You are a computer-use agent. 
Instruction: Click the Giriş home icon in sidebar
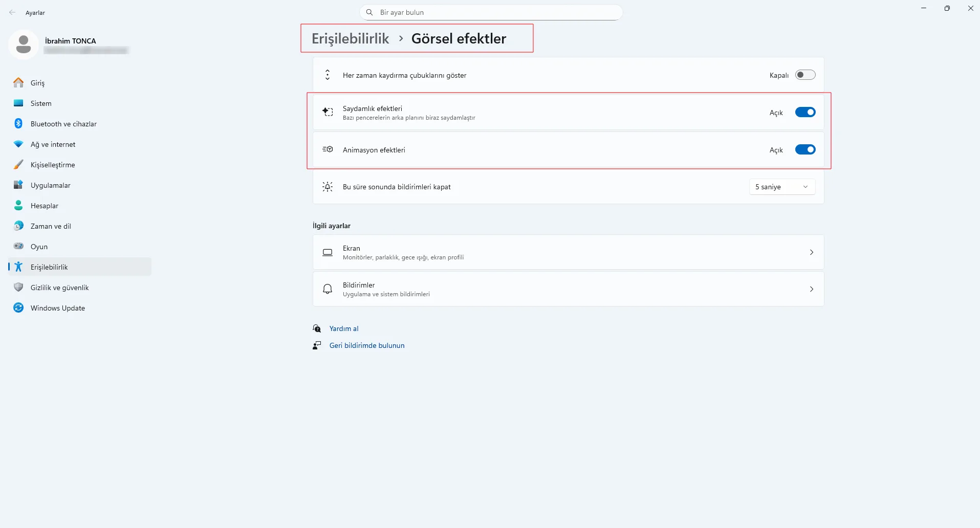point(18,82)
